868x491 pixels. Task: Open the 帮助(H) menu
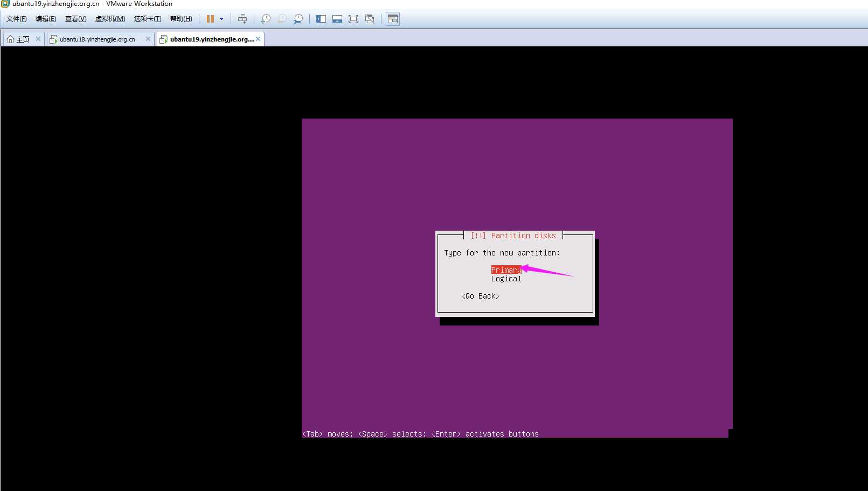pyautogui.click(x=181, y=19)
